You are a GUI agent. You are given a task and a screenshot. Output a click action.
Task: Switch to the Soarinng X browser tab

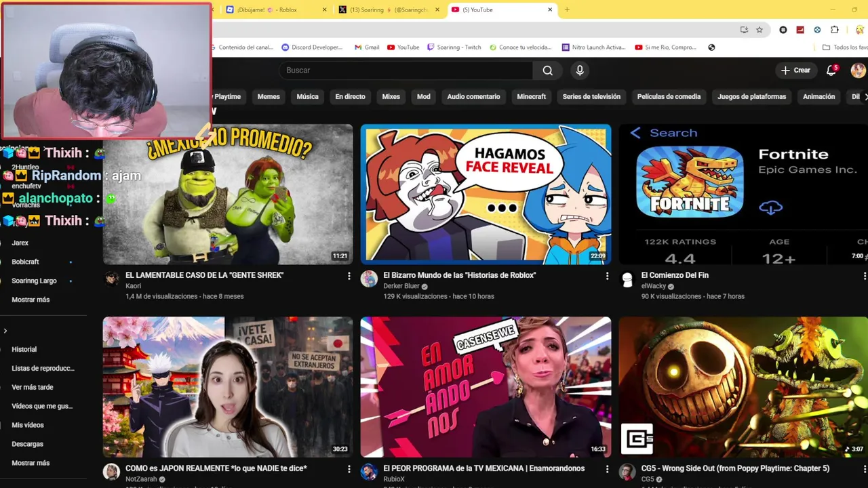[x=389, y=9]
